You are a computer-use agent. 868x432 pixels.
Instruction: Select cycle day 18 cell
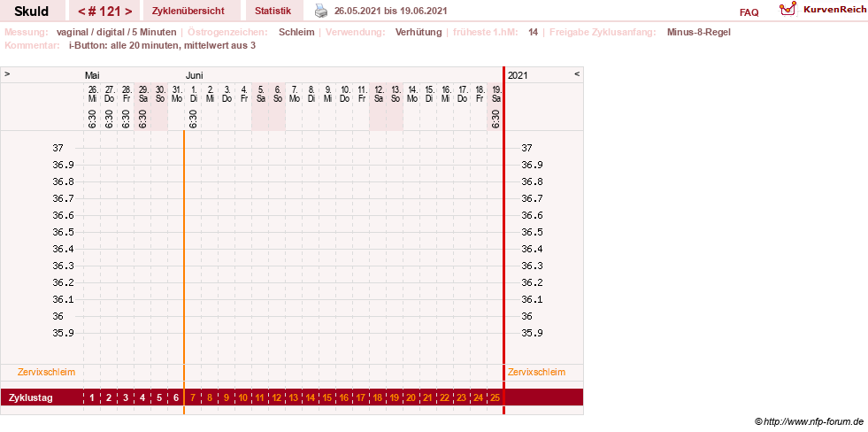point(378,397)
